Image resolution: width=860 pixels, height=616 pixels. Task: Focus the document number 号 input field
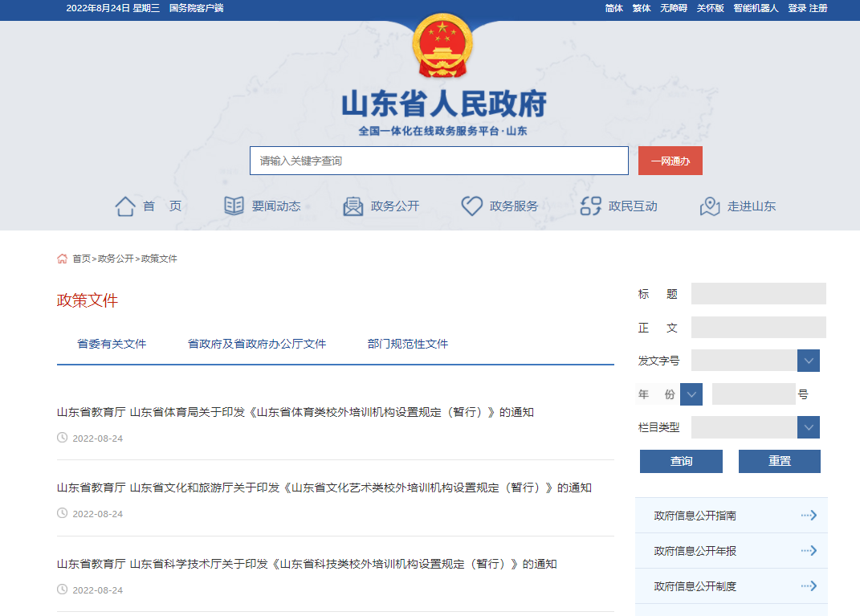click(753, 394)
